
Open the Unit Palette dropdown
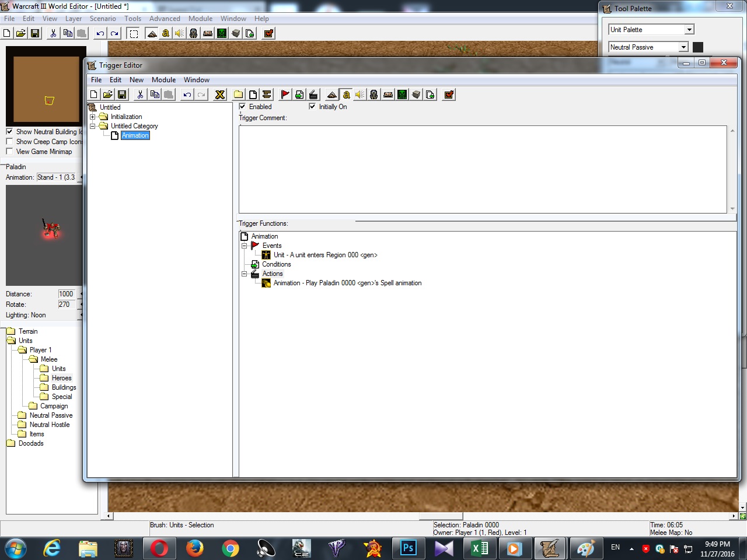(x=689, y=30)
